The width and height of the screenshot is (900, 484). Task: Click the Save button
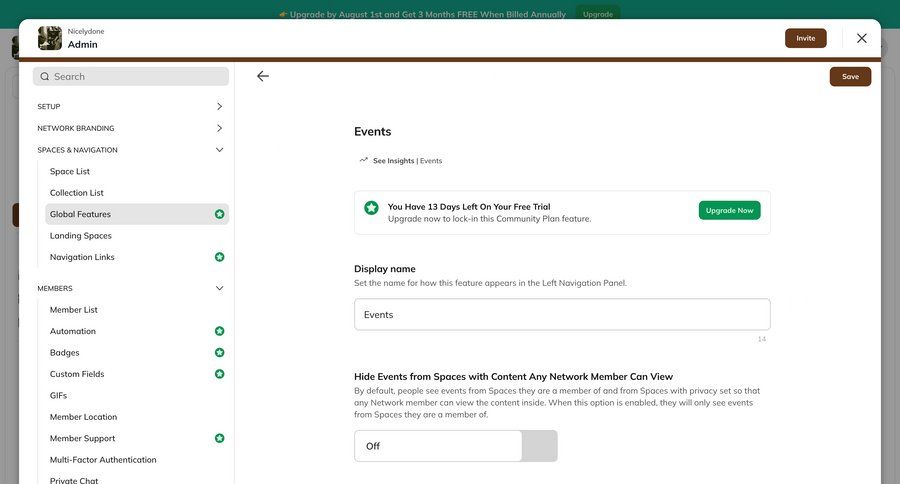click(850, 76)
